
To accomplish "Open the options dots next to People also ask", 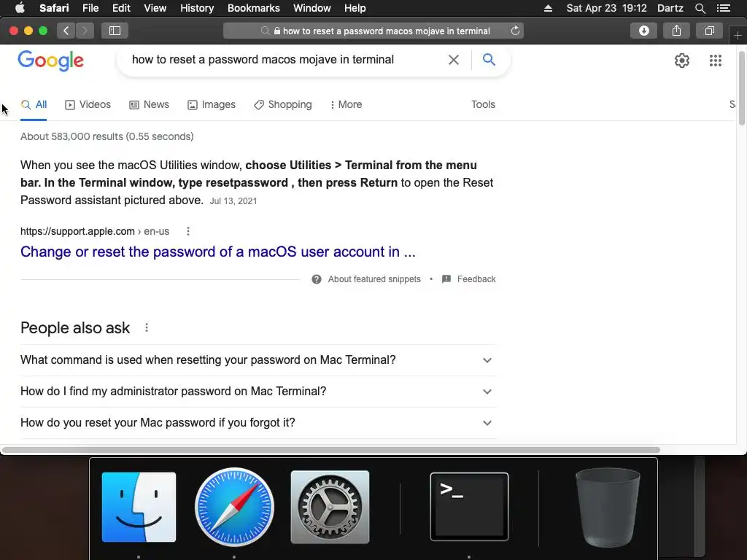I will 147,327.
